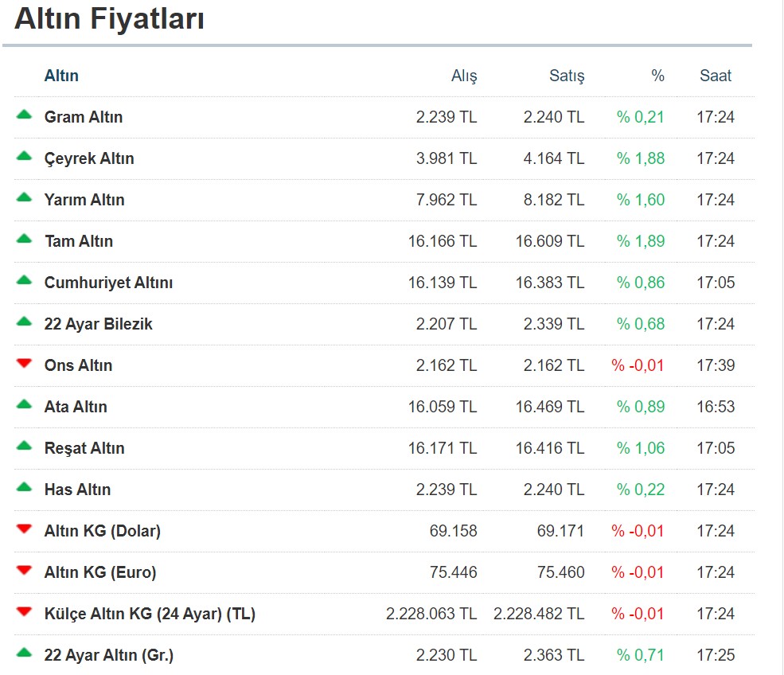
Task: Toggle the trend indicator for Has Altın
Action: click(x=24, y=489)
